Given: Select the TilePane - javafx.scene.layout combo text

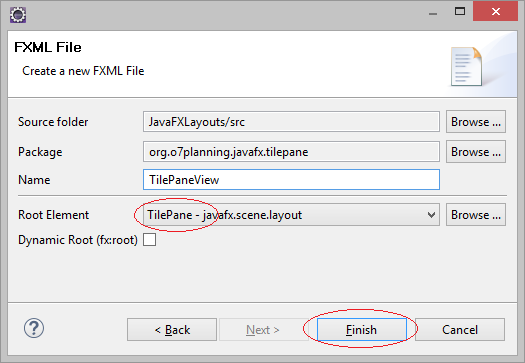Looking at the screenshot, I should pyautogui.click(x=225, y=215).
